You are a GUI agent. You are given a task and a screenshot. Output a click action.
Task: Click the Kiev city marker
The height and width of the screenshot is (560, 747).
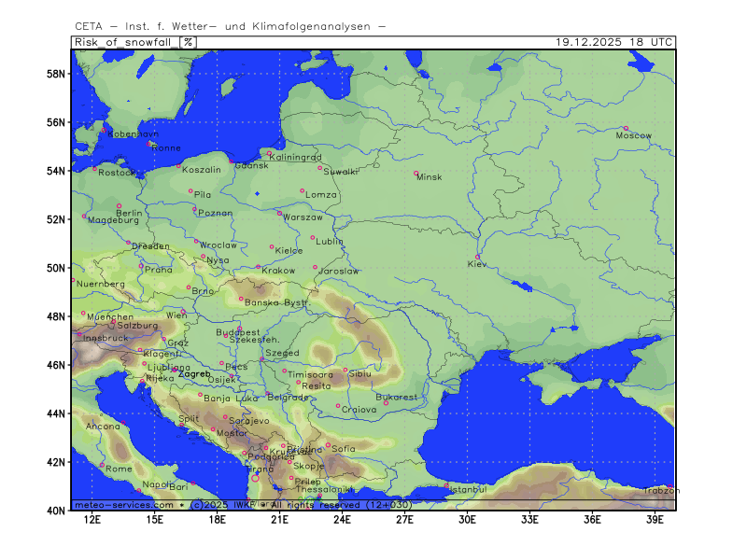477,257
